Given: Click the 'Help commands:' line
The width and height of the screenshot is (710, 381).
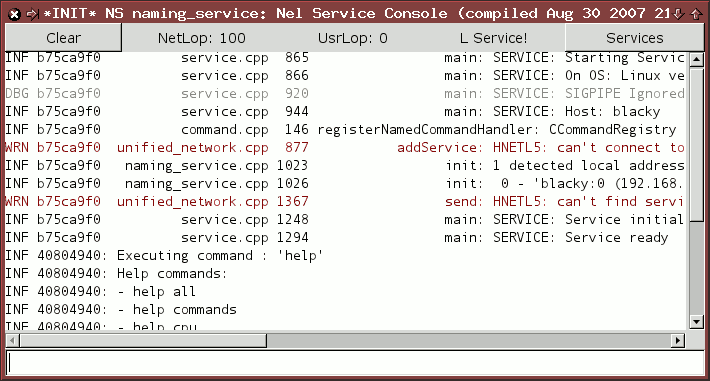Looking at the screenshot, I should [x=116, y=274].
